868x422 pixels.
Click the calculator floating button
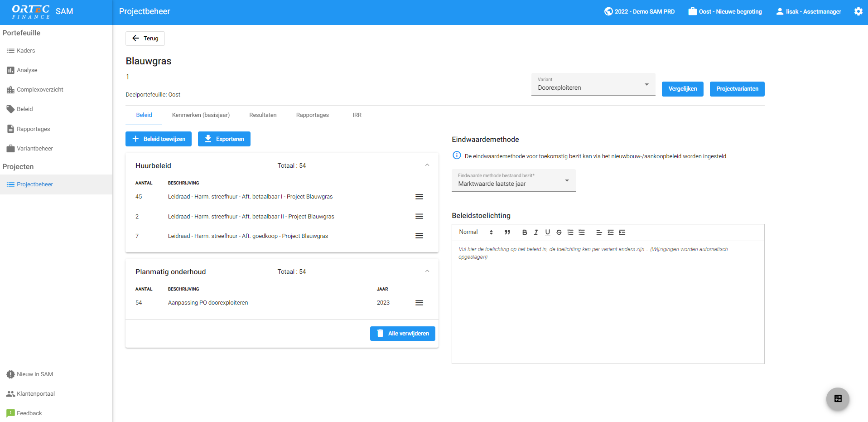point(838,399)
